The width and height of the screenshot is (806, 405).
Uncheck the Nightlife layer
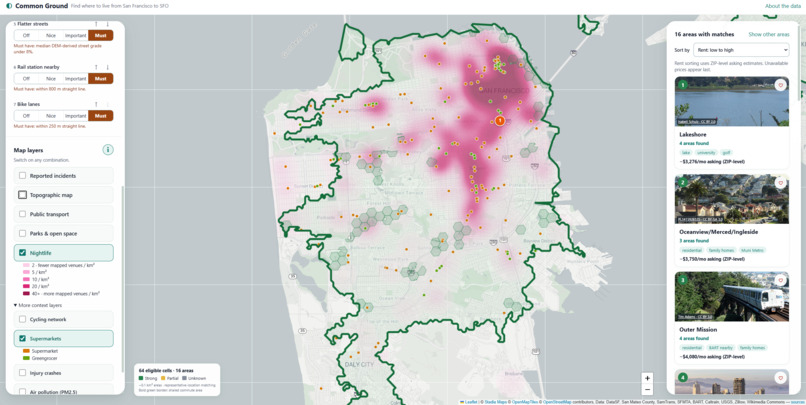point(22,253)
